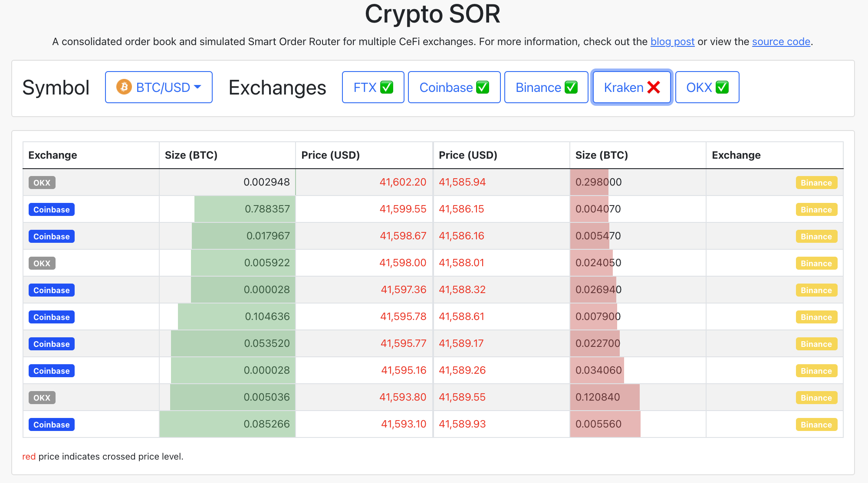Click the Crypto SOR page title

[433, 14]
